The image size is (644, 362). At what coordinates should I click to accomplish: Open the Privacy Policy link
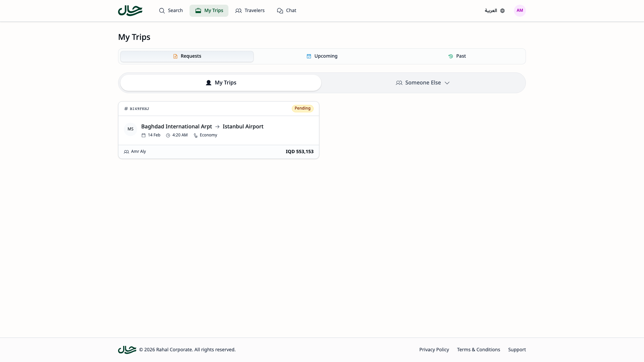pos(434,350)
